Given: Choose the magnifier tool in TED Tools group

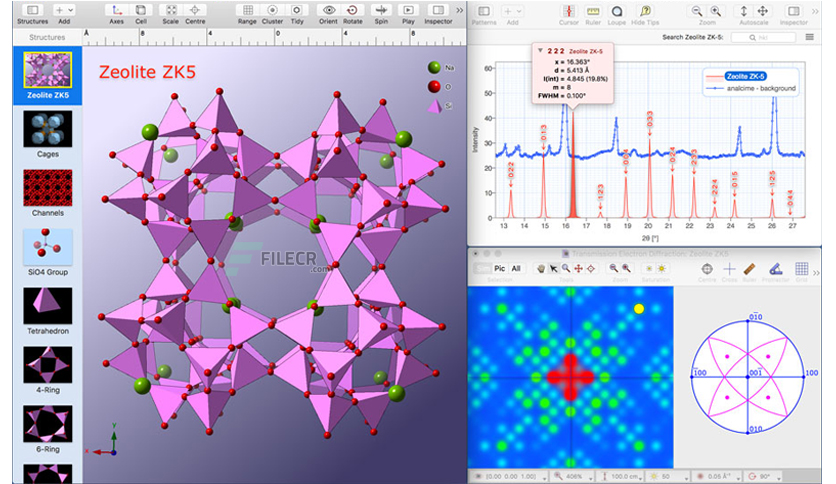Looking at the screenshot, I should pyautogui.click(x=566, y=268).
